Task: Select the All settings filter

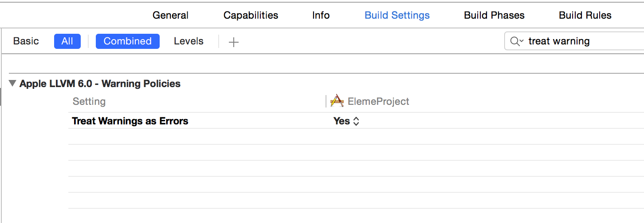Action: tap(67, 41)
